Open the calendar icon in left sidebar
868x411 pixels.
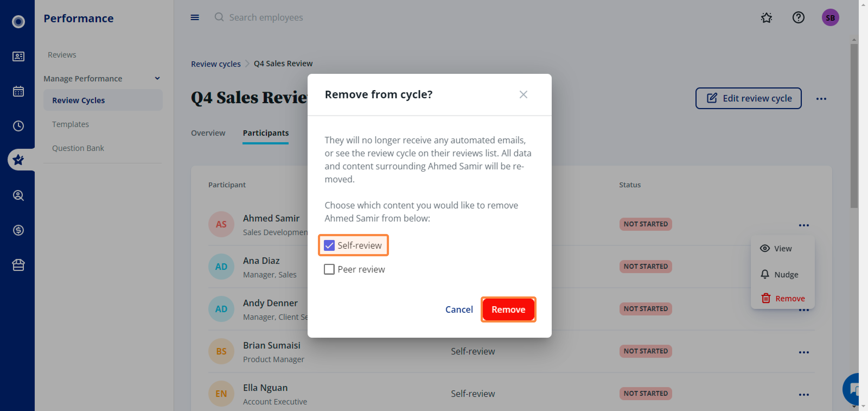tap(18, 91)
